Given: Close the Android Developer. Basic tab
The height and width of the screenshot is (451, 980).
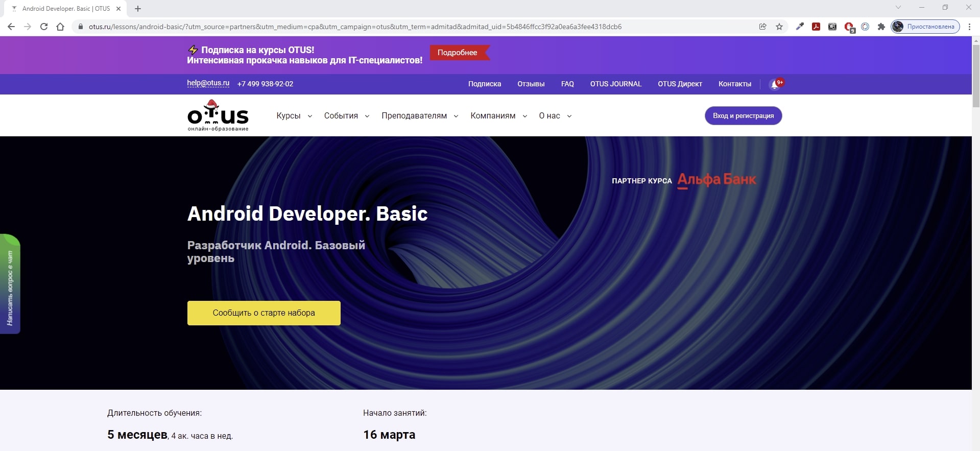Looking at the screenshot, I should pos(118,9).
